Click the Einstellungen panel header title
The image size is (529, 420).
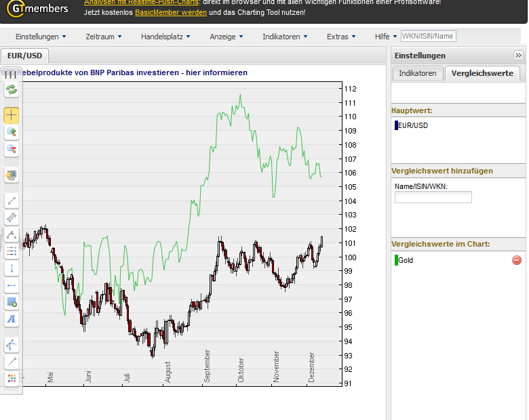pos(420,56)
